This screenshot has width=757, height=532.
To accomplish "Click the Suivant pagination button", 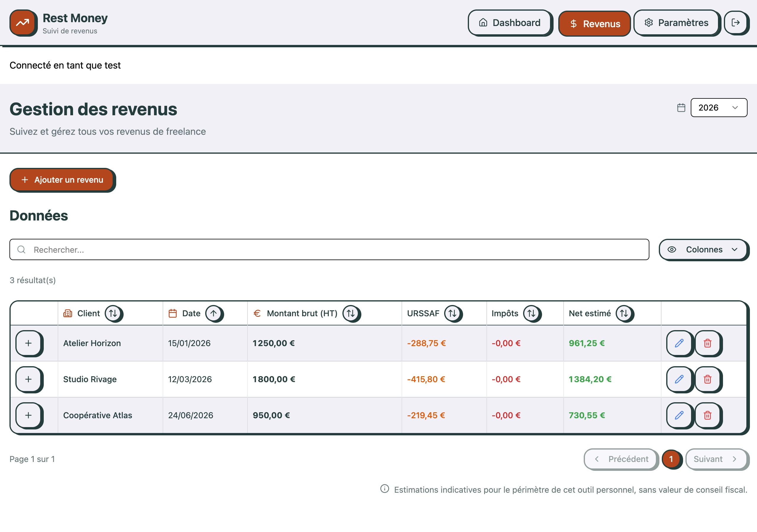I will coord(716,459).
